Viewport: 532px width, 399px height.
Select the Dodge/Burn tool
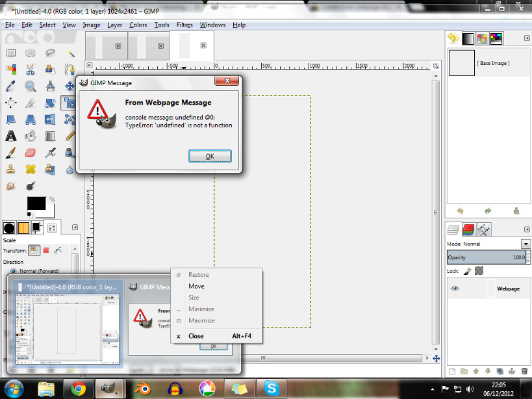[31, 186]
